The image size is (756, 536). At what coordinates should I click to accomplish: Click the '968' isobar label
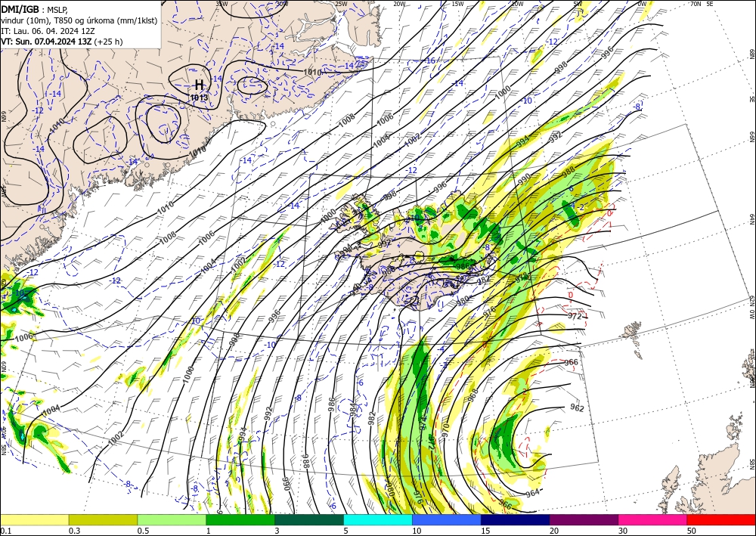pyautogui.click(x=473, y=395)
